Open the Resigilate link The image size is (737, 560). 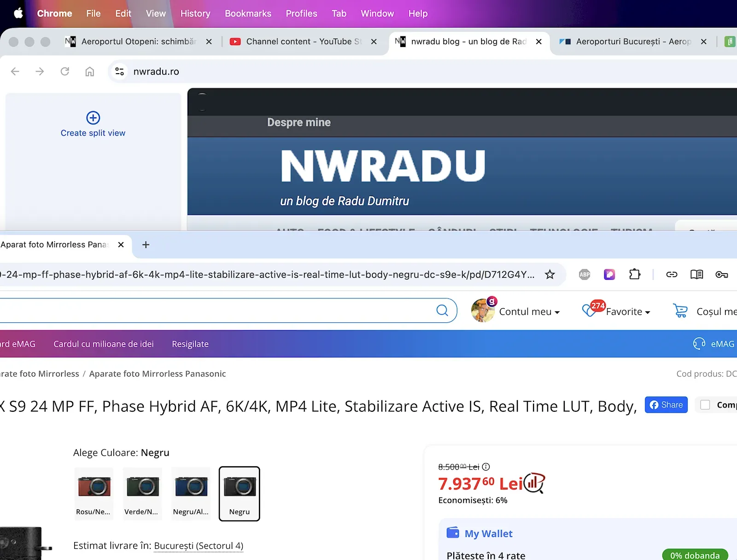[190, 344]
